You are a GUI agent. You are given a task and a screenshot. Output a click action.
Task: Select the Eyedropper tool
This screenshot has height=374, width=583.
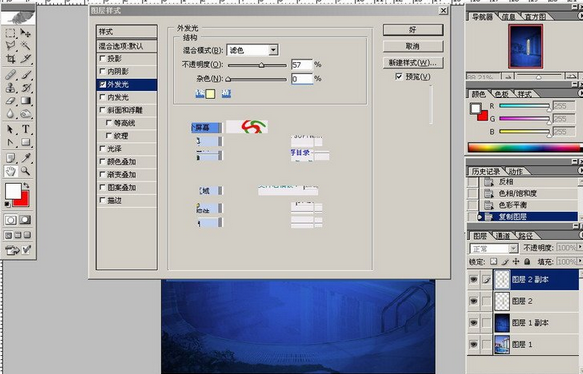(x=25, y=158)
